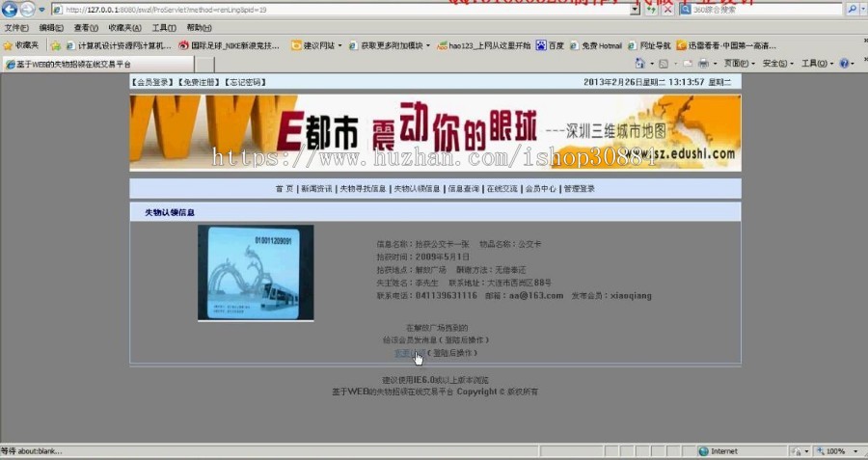This screenshot has height=460, width=868.
Task: Click the browser Forward arrow button
Action: [x=27, y=9]
